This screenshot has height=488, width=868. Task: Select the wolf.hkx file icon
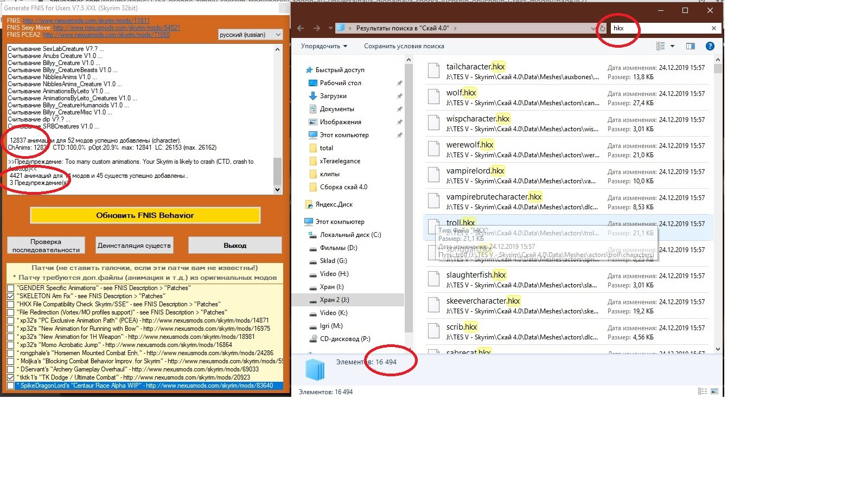point(433,97)
